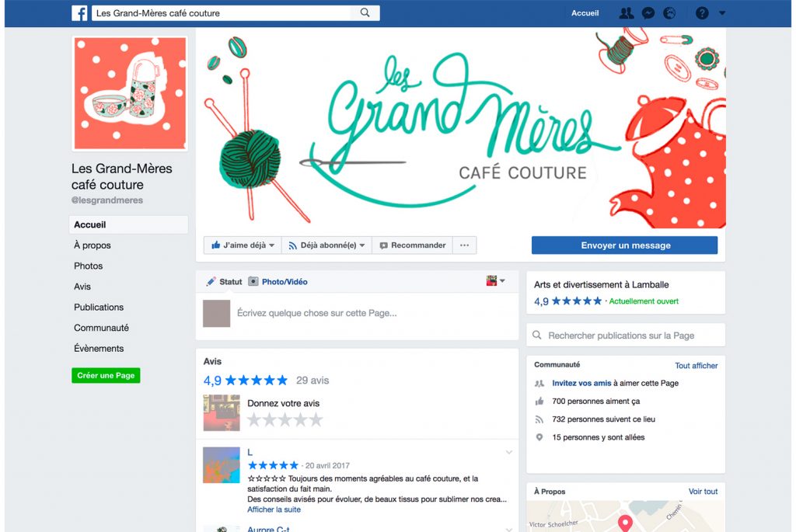Open the Messenger icon
Screen dimensions: 796x532
[648, 13]
